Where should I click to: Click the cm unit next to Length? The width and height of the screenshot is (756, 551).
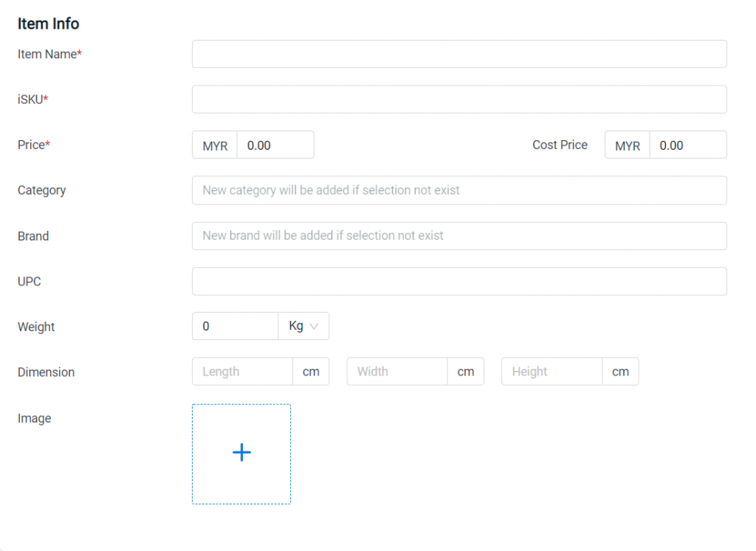point(310,371)
